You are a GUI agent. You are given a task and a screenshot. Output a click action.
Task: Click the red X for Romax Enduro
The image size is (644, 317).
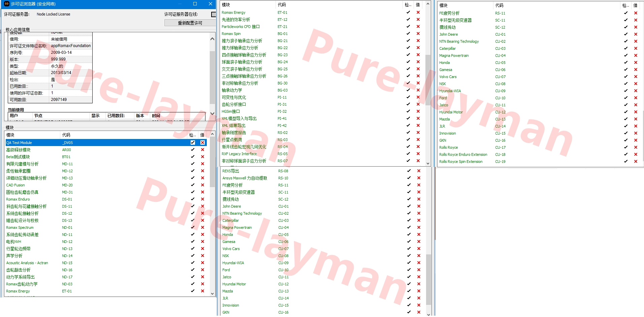click(x=202, y=199)
